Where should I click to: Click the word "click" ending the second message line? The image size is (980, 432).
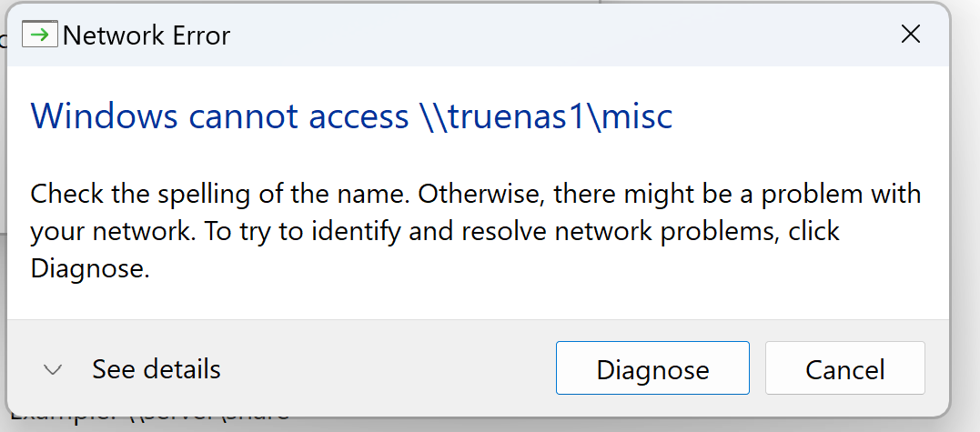point(812,231)
